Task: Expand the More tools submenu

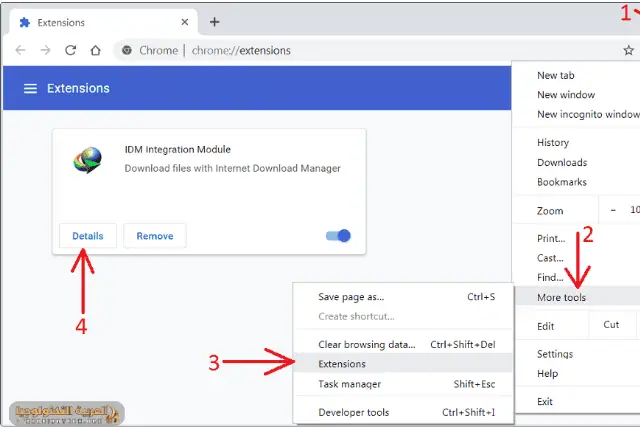Action: (x=578, y=297)
